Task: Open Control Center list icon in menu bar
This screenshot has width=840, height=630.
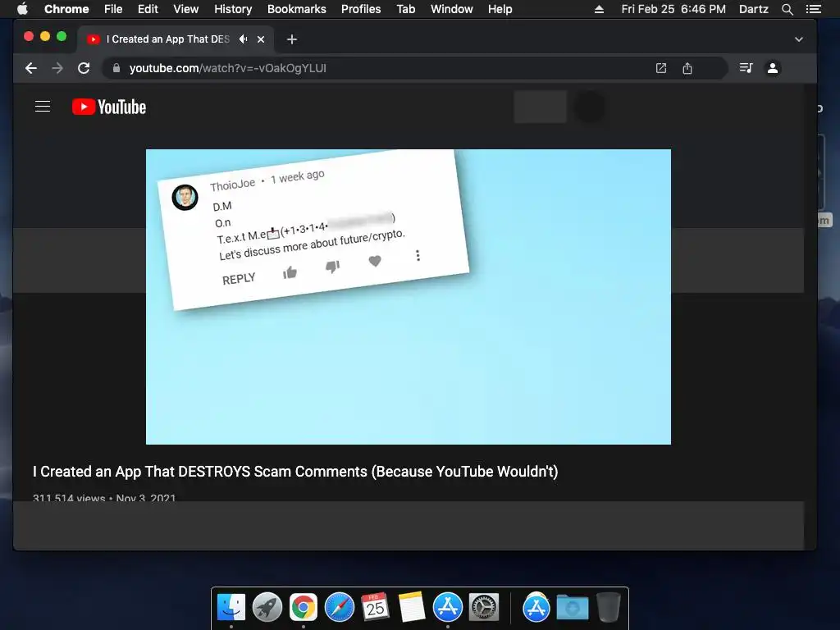Action: click(x=813, y=9)
